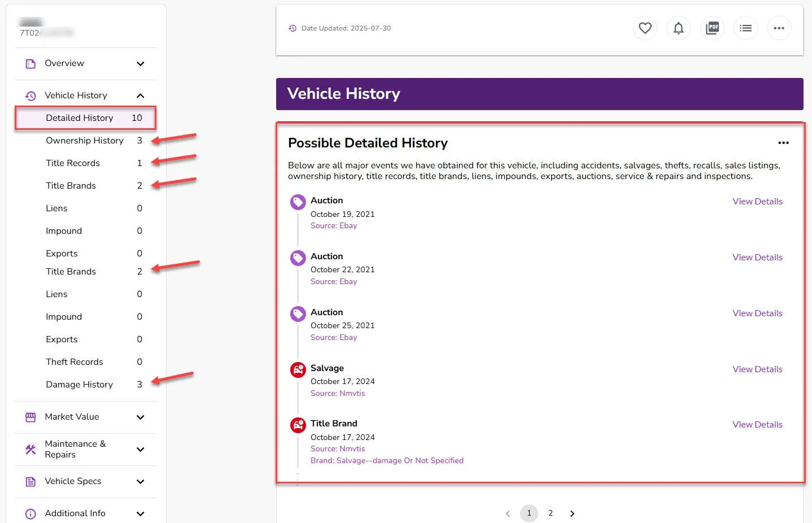The width and height of the screenshot is (812, 523).
Task: View Details for October 25 auction
Action: click(x=757, y=313)
